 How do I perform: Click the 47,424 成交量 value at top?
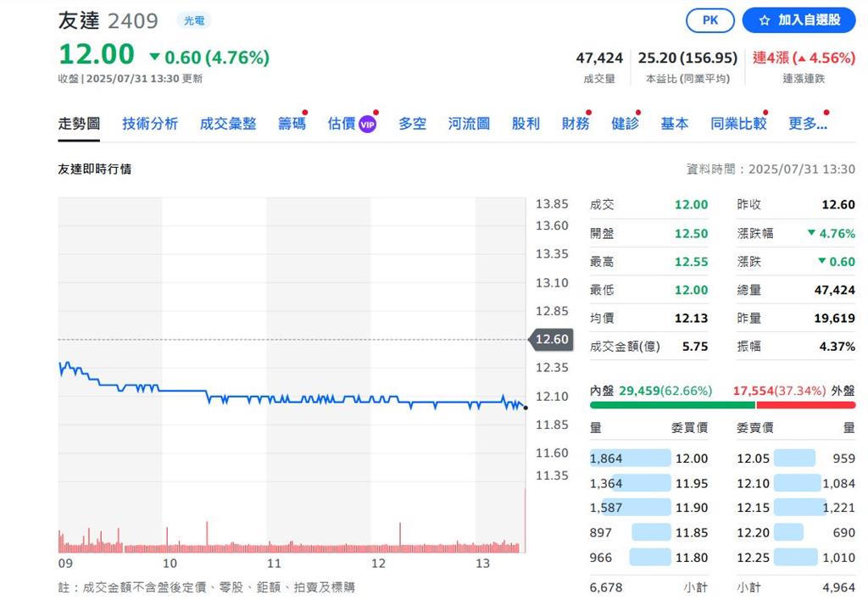point(599,58)
